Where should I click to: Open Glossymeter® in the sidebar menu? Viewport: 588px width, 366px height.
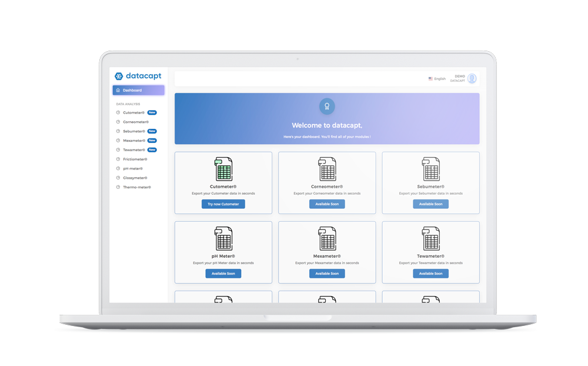click(135, 178)
